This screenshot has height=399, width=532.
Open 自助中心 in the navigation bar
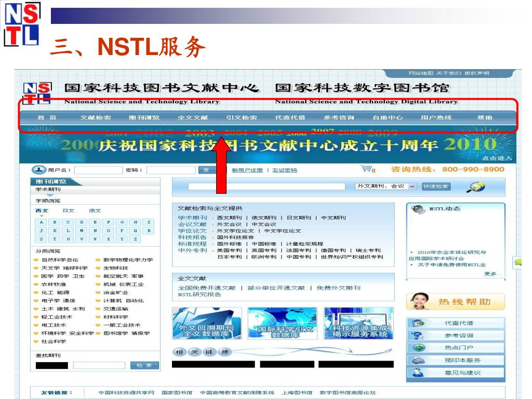coord(388,118)
